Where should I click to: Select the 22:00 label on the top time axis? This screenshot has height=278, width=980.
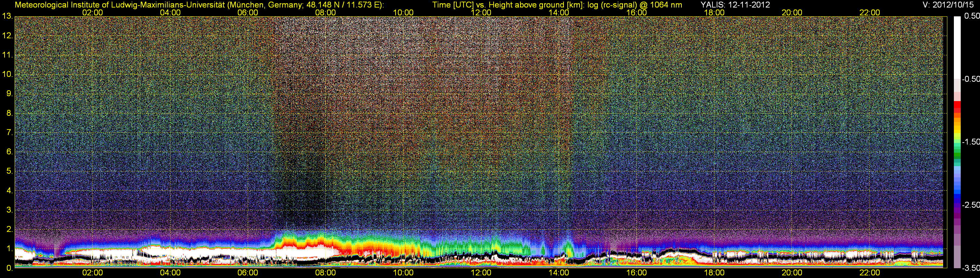click(870, 12)
